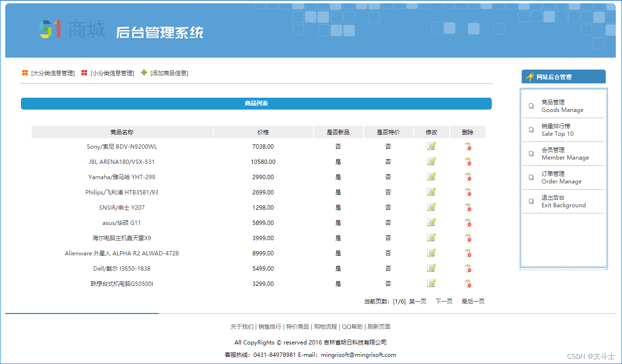
Task: Open 订单管理 Order Manage
Action: pyautogui.click(x=561, y=177)
